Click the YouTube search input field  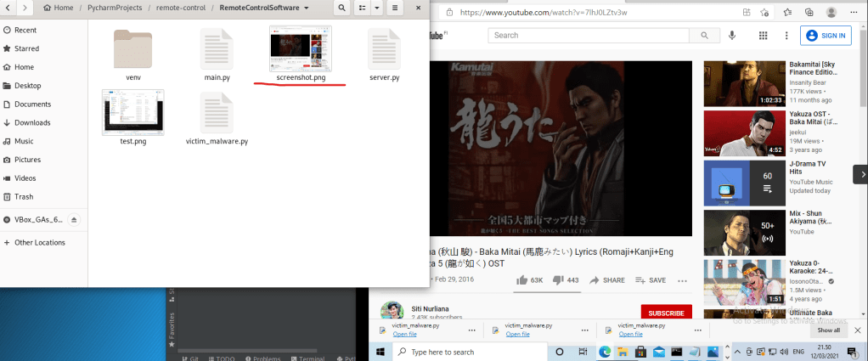point(589,36)
